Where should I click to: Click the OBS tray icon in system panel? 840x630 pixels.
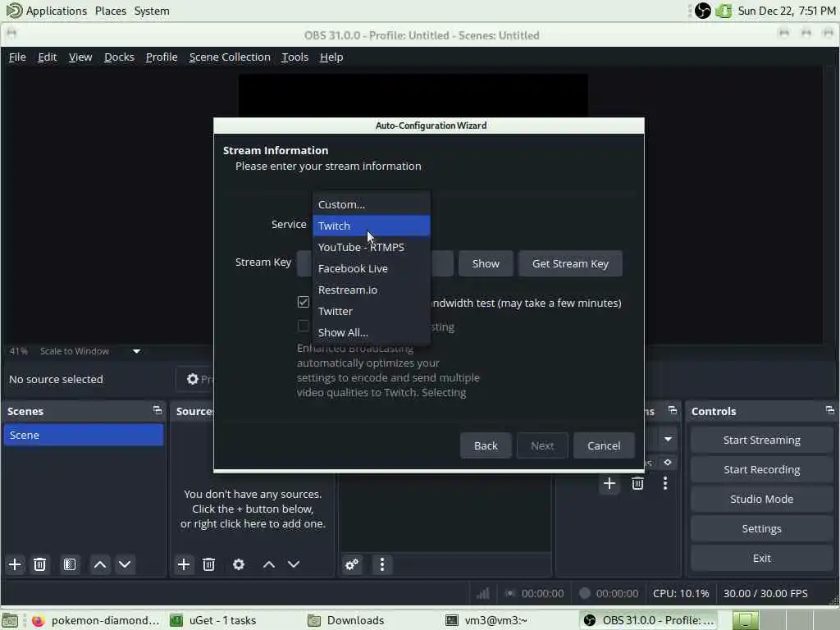[x=703, y=10]
